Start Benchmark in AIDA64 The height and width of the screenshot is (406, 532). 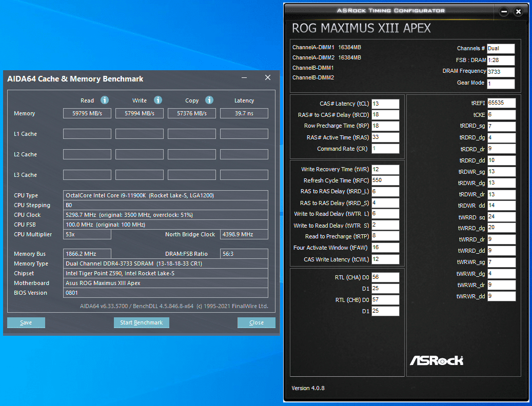[x=142, y=322]
